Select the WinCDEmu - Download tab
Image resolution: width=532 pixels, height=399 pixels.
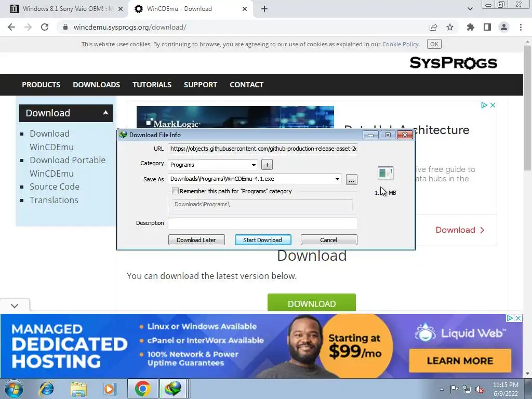pos(190,9)
